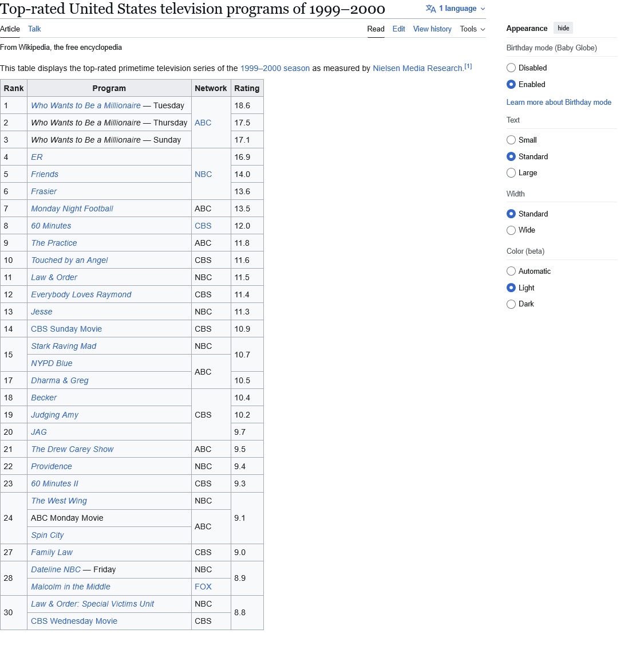Open the CBS network link beside 60 Minutes

(203, 226)
